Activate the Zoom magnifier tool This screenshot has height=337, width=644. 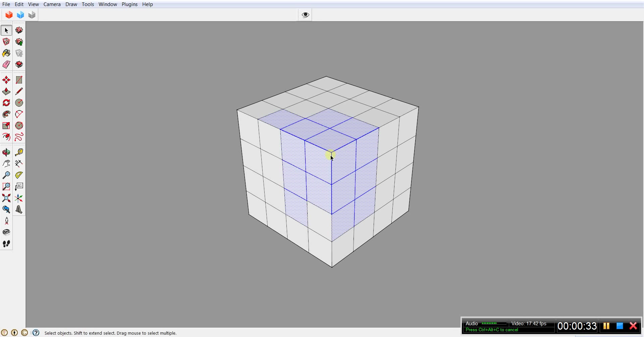(x=6, y=175)
